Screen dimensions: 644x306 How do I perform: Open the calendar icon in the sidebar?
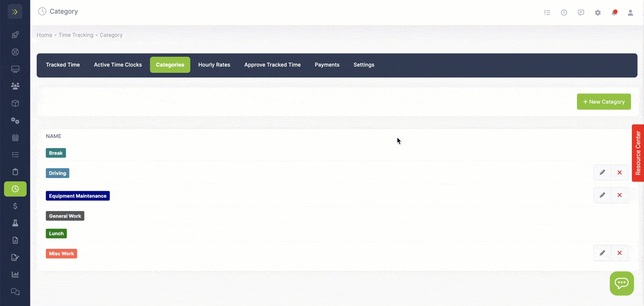point(15,138)
